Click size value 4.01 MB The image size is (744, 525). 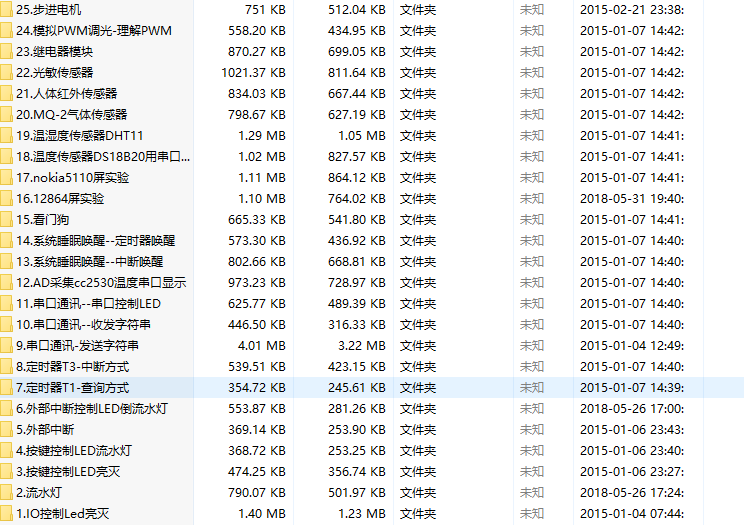pos(261,346)
